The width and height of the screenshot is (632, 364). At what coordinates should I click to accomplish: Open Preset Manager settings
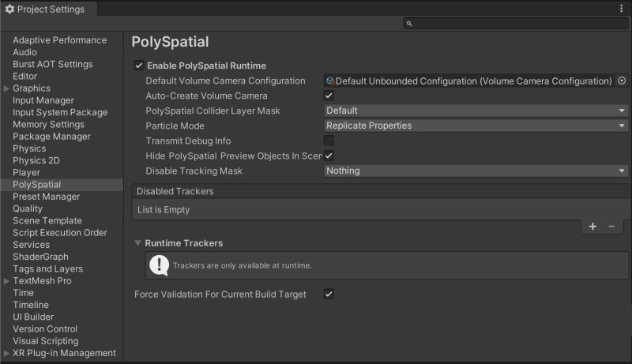point(47,197)
